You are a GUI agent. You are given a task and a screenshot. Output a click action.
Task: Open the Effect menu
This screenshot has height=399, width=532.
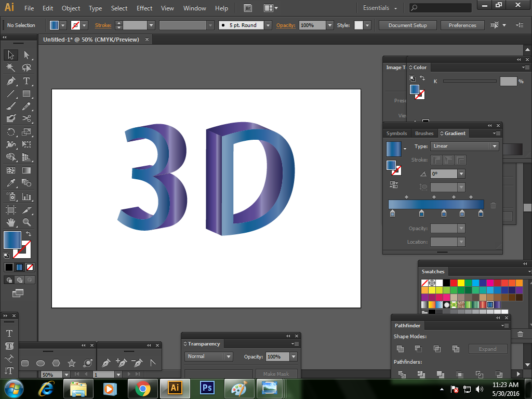coord(144,8)
